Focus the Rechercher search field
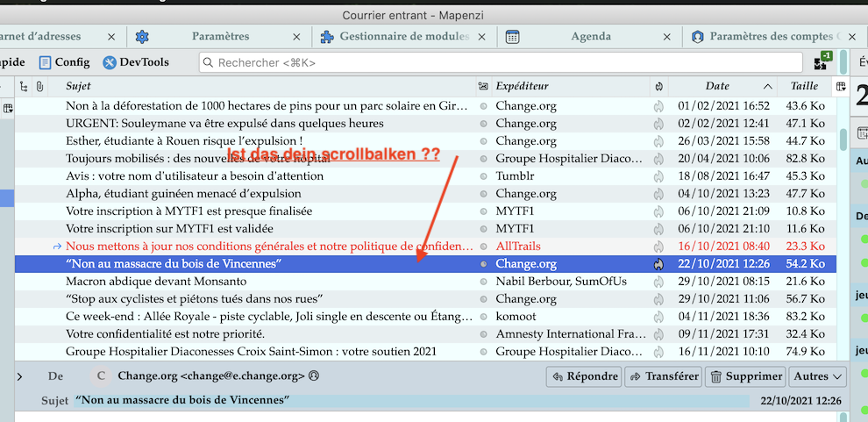 click(x=501, y=62)
